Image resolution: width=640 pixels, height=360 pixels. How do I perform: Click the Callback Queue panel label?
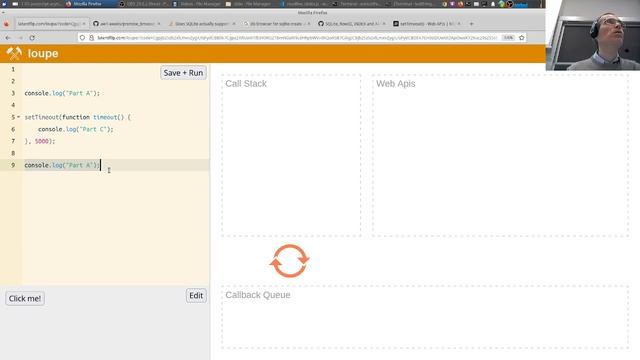pos(258,295)
